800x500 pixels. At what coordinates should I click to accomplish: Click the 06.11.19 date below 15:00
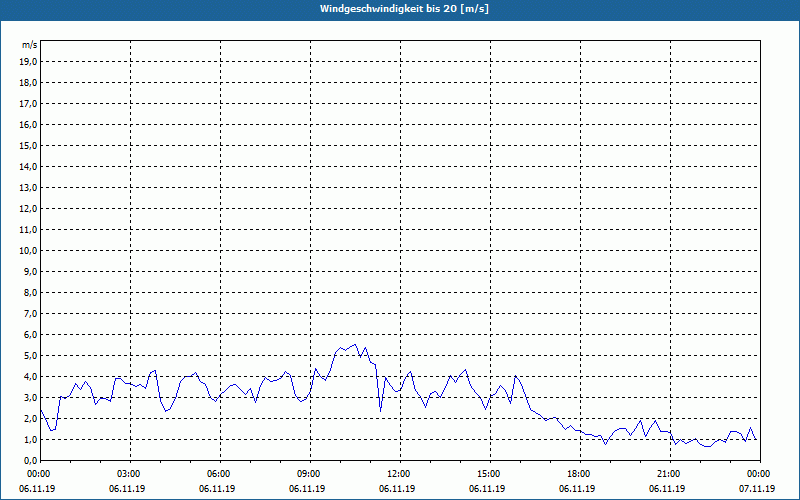[x=487, y=488]
